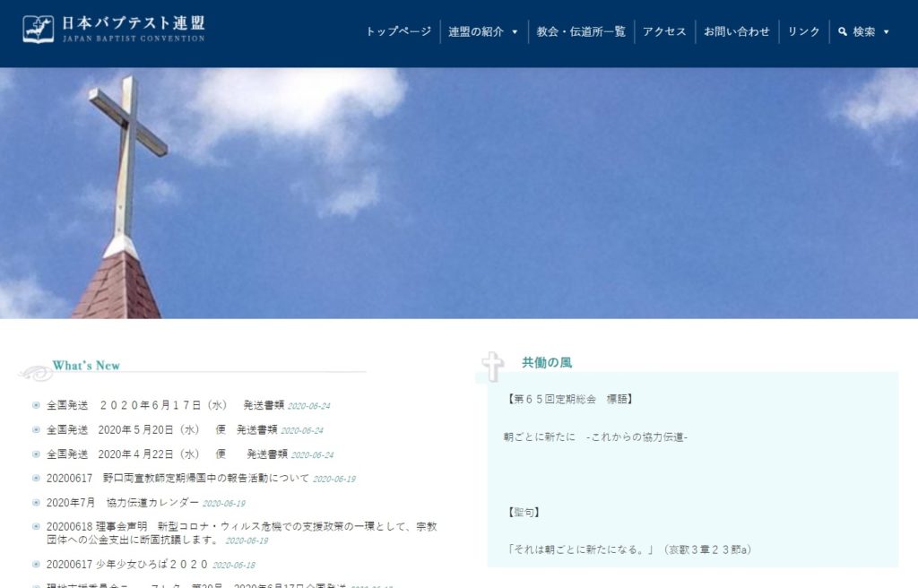The height and width of the screenshot is (588, 918).
Task: Open the リンク menu item
Action: point(803,31)
